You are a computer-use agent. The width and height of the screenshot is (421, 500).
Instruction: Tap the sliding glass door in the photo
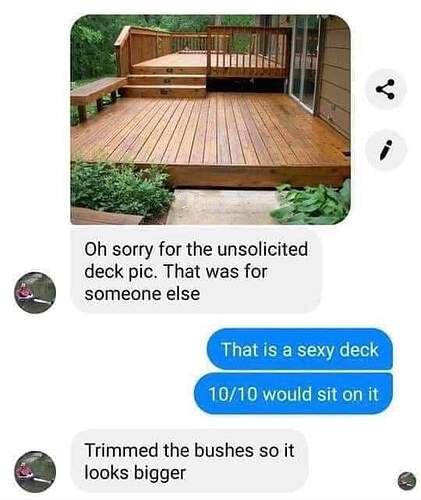[304, 60]
